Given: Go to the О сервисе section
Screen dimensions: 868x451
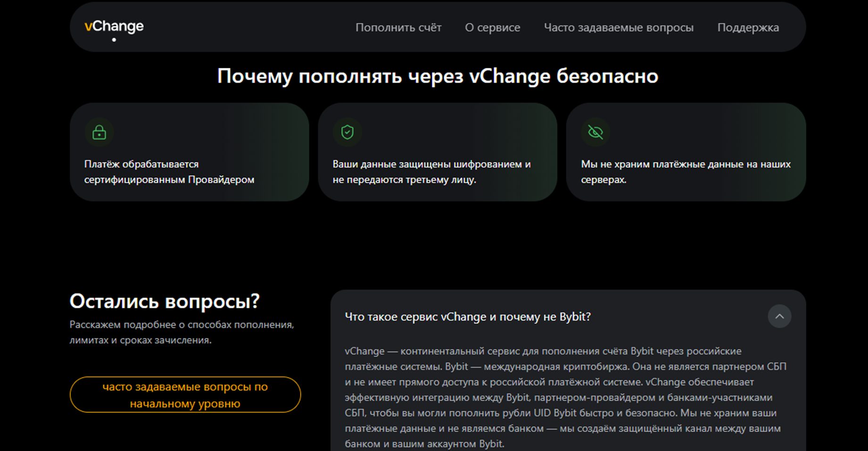Looking at the screenshot, I should coord(493,27).
